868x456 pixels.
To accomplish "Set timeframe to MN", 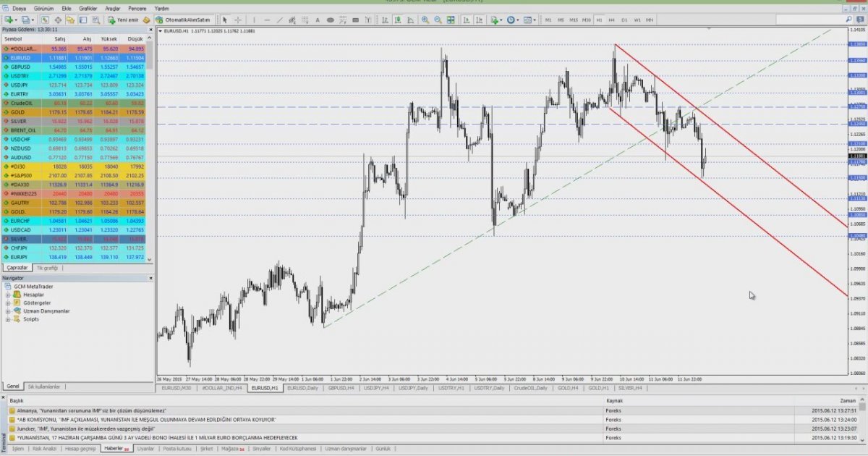I will pos(650,20).
